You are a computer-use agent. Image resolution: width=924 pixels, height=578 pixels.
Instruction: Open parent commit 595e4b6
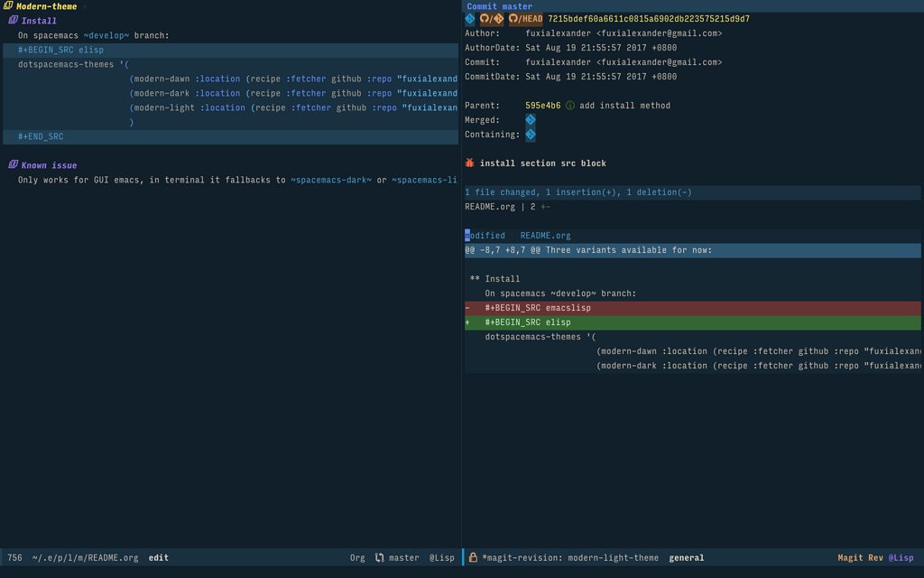coord(542,106)
